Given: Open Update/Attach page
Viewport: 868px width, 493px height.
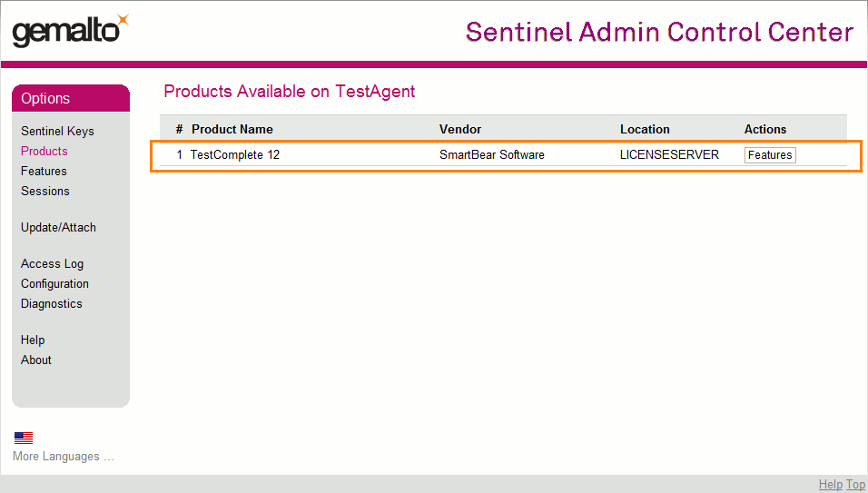Looking at the screenshot, I should pyautogui.click(x=58, y=228).
